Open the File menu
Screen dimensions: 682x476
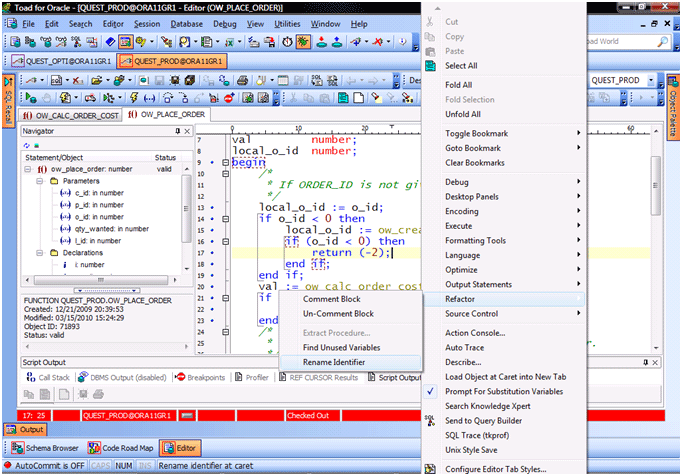pos(28,24)
